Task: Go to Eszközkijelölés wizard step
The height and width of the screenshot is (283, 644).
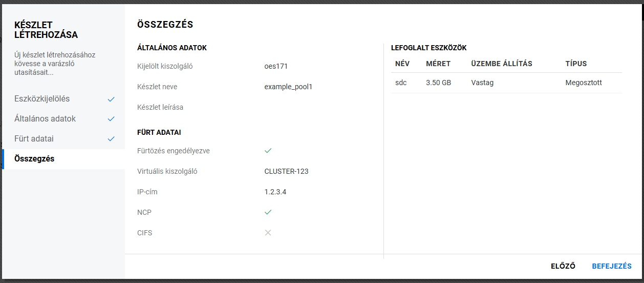Action: point(42,99)
